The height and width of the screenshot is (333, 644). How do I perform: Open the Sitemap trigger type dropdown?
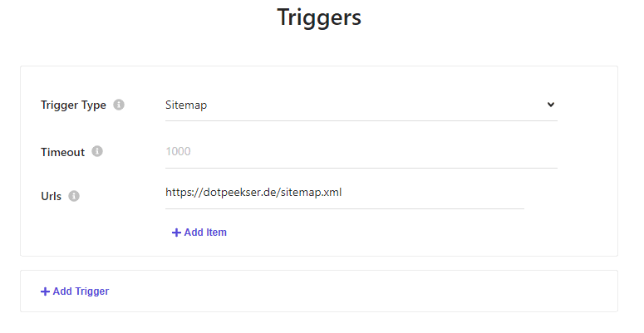pyautogui.click(x=361, y=105)
